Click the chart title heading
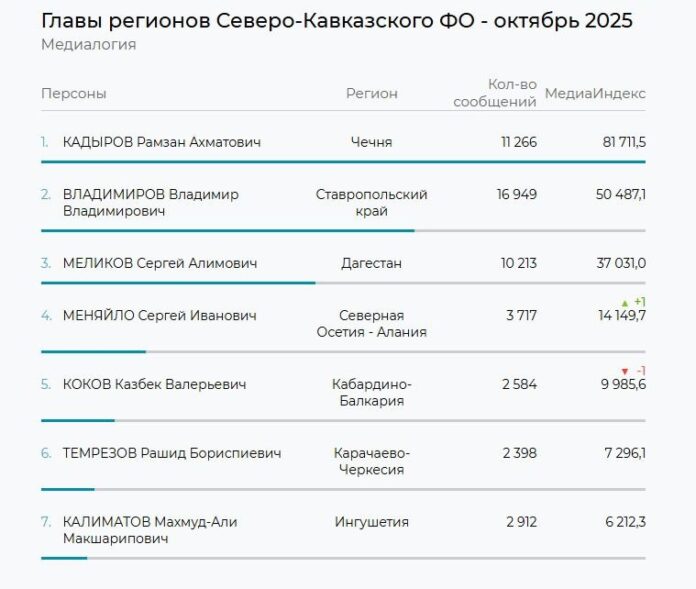 click(x=337, y=21)
